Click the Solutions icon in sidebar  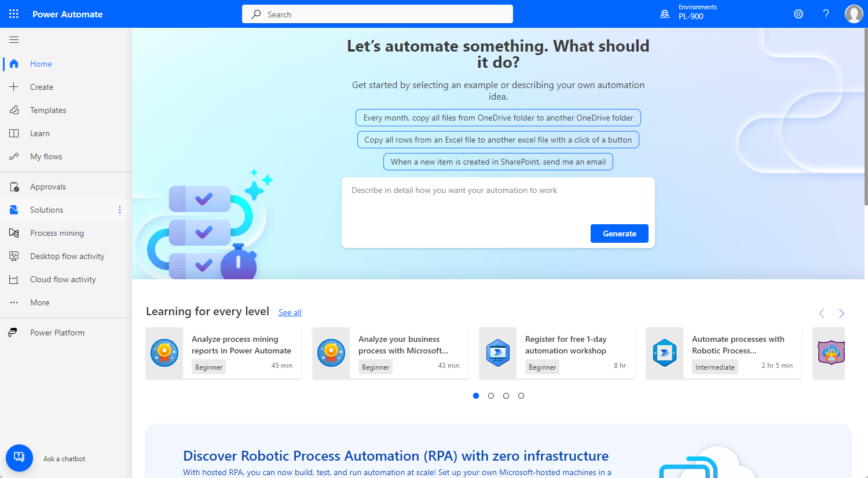point(14,210)
